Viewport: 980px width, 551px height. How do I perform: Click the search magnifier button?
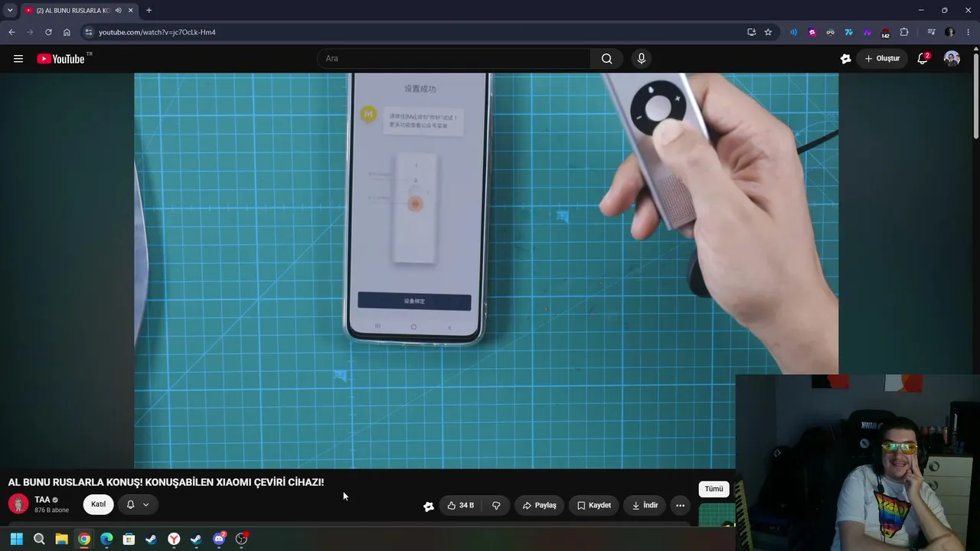pos(606,59)
